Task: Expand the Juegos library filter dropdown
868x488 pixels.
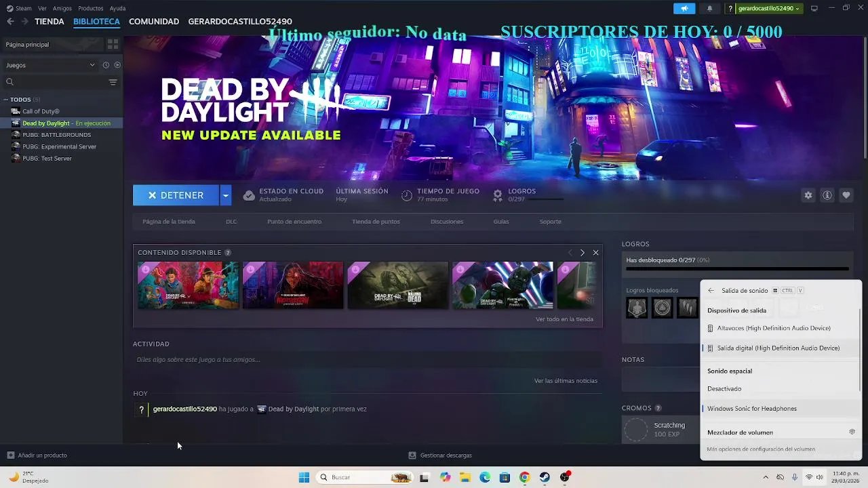Action: click(x=51, y=65)
